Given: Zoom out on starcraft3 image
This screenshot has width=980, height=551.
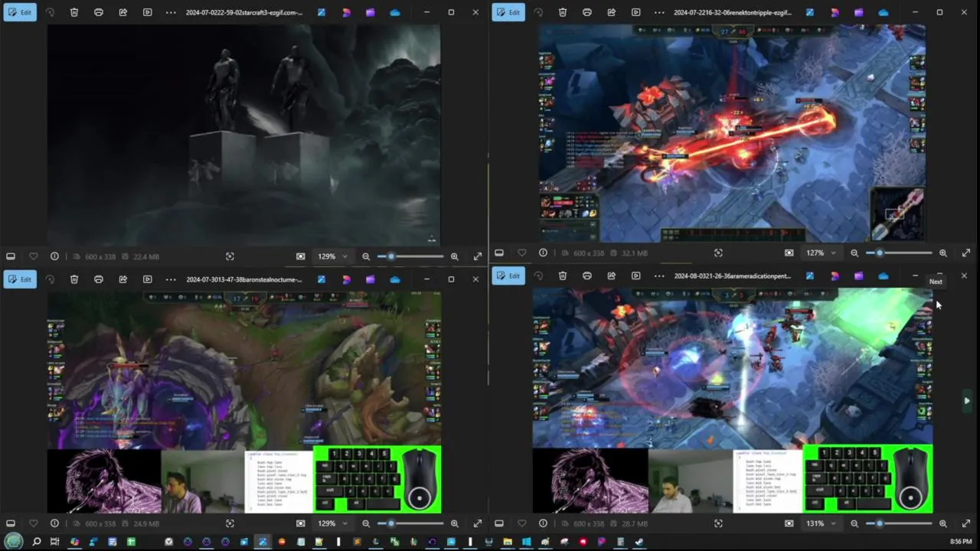Looking at the screenshot, I should point(366,256).
